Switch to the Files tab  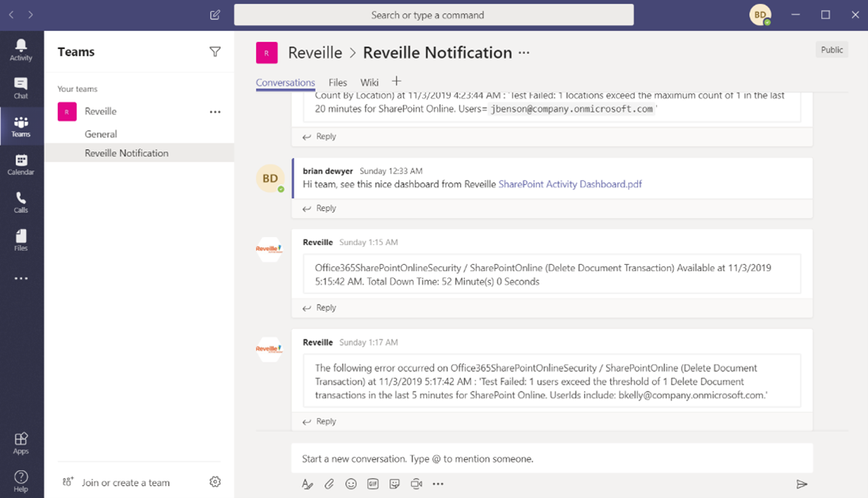338,82
